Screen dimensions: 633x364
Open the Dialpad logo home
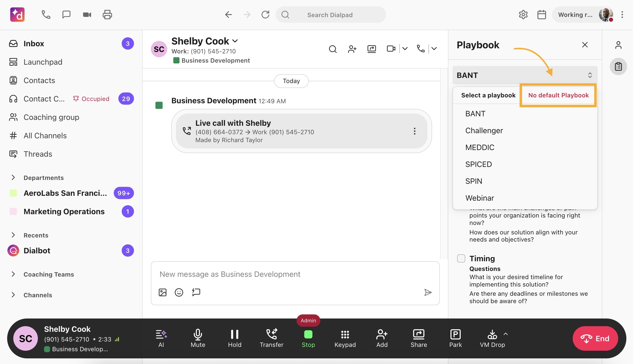[x=17, y=15]
